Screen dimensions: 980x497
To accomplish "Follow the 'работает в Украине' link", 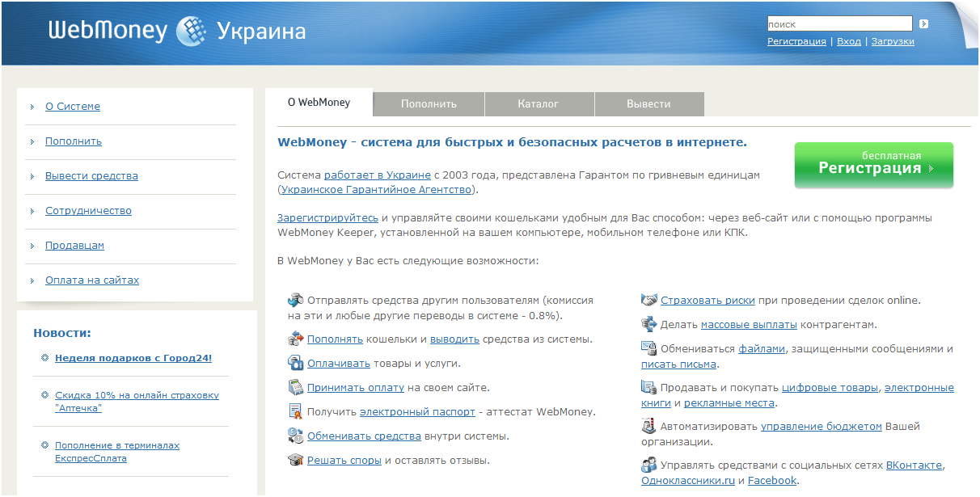I will click(378, 175).
